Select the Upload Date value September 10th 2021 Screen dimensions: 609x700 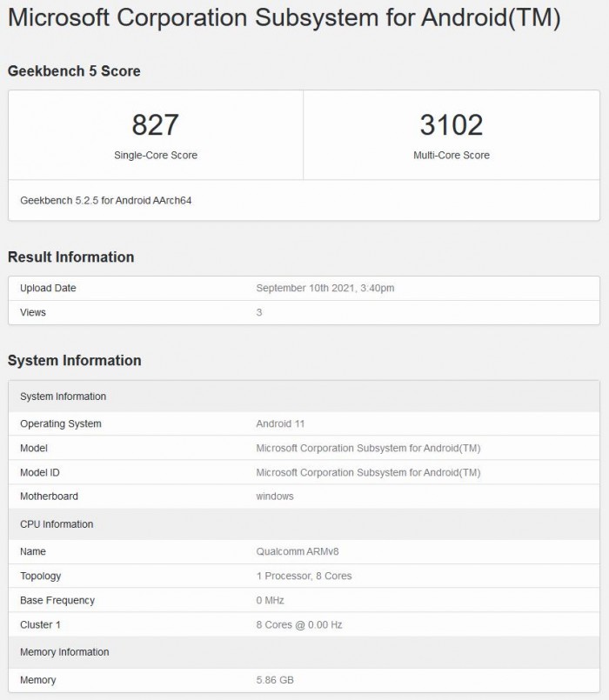pos(331,288)
